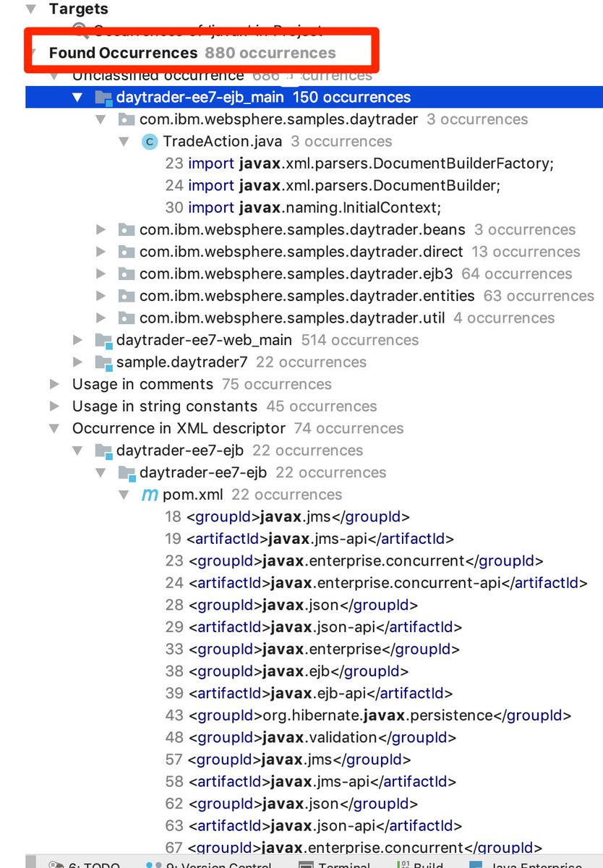The image size is (603, 868).
Task: Open line 63 artifactId javax.json-api
Action: pyautogui.click(x=314, y=825)
